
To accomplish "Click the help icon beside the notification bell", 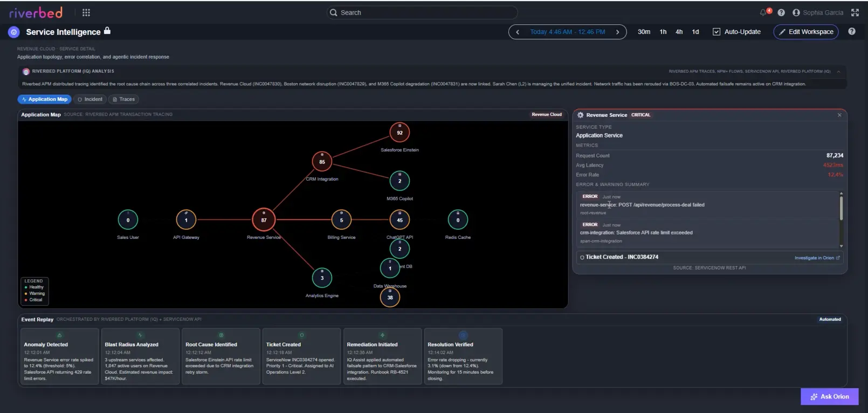I will pyautogui.click(x=781, y=12).
